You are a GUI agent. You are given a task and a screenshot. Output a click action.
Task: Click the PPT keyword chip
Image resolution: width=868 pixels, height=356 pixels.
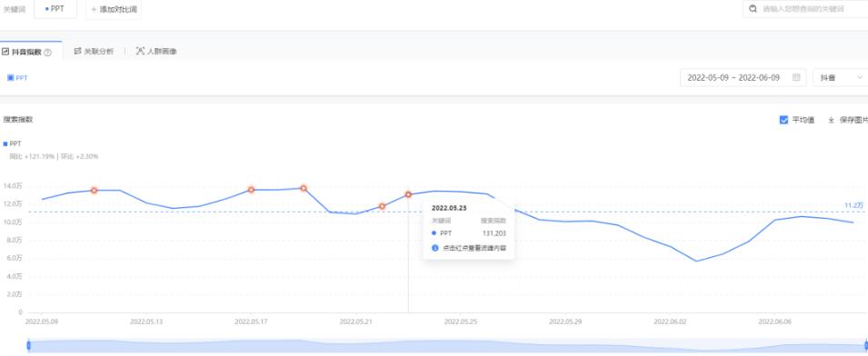point(55,9)
